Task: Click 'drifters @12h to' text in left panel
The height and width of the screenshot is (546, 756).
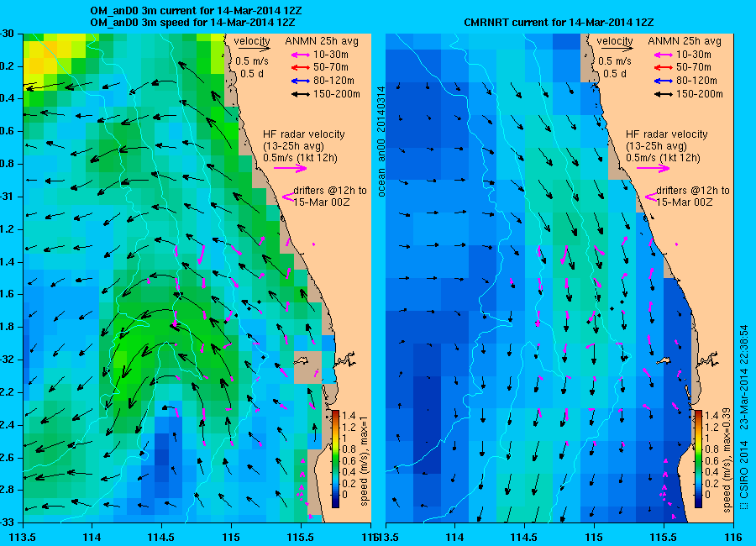Action: tap(330, 191)
